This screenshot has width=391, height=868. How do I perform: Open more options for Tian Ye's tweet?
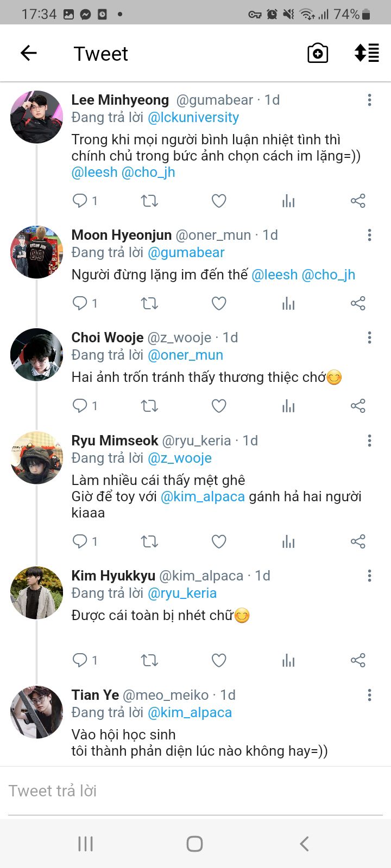[369, 695]
